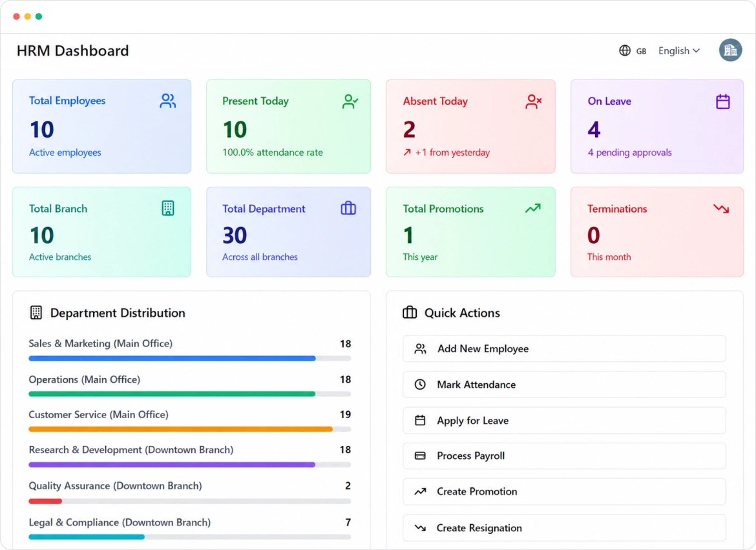The height and width of the screenshot is (550, 756).
Task: Click the 'Operations (Main Office)' label
Action: coord(85,379)
